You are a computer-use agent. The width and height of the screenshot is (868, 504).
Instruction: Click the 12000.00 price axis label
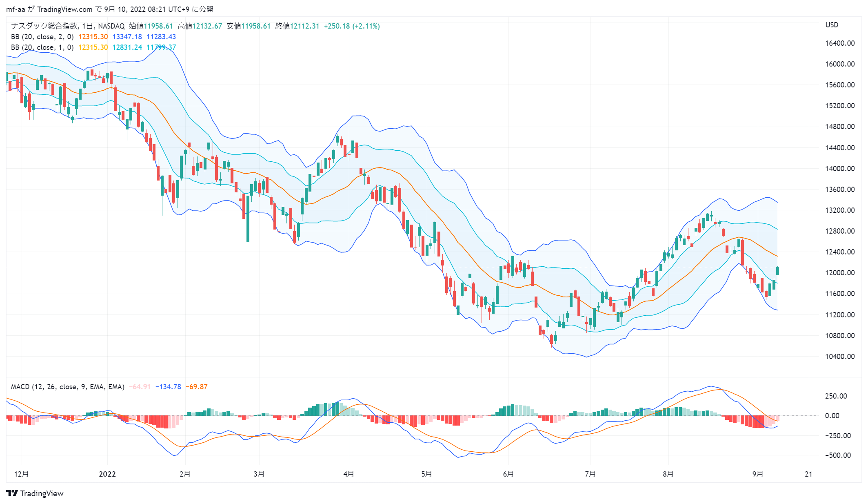(x=840, y=273)
